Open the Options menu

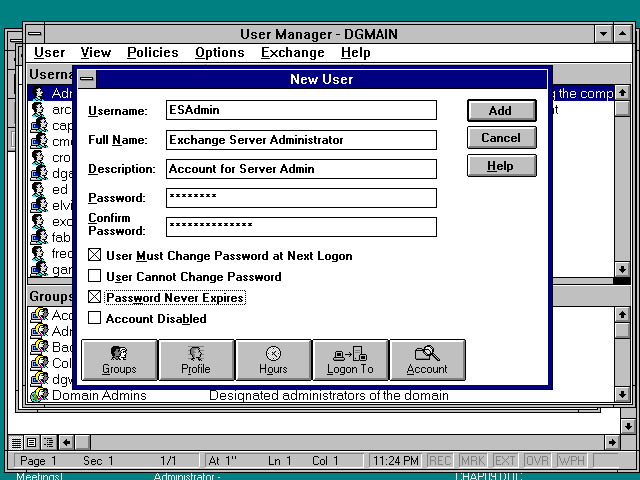(220, 53)
